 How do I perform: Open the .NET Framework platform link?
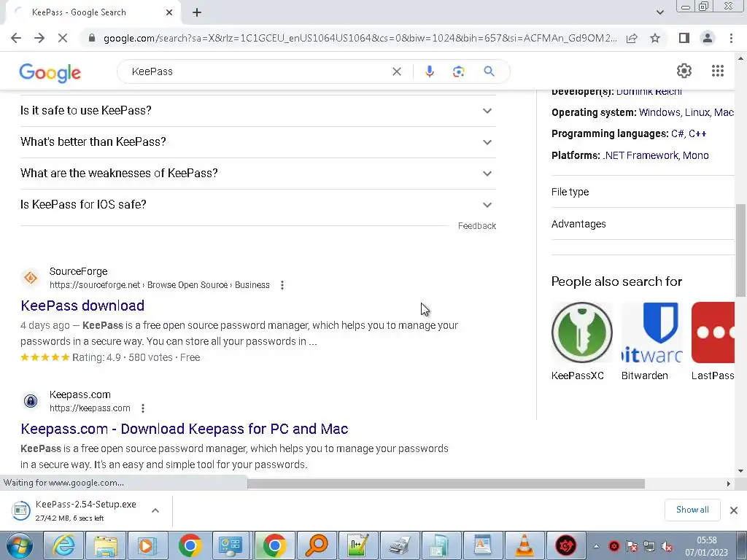click(640, 155)
